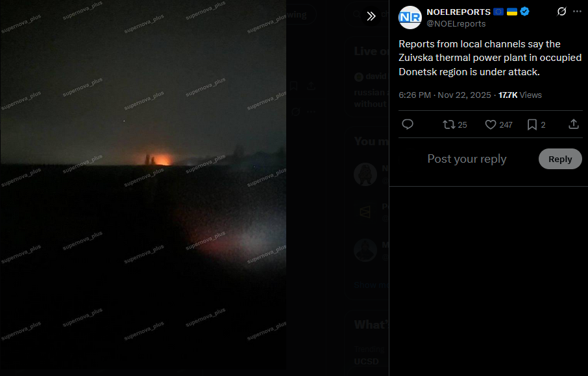Collapse the side panel with double-chevron icon

pos(371,16)
